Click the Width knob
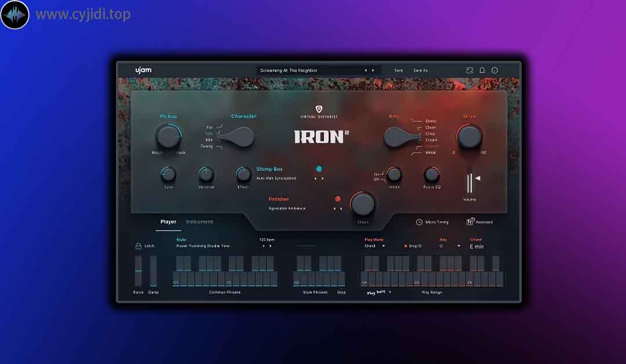626x364 pixels. coord(394,174)
